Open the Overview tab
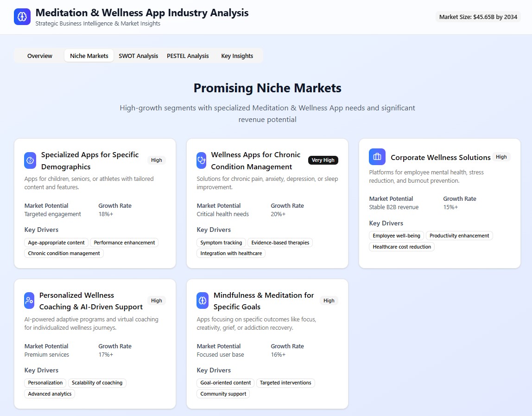This screenshot has width=532, height=416. pos(40,56)
